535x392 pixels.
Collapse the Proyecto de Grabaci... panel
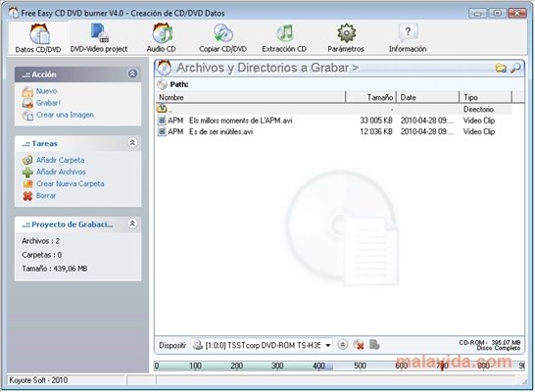click(132, 223)
